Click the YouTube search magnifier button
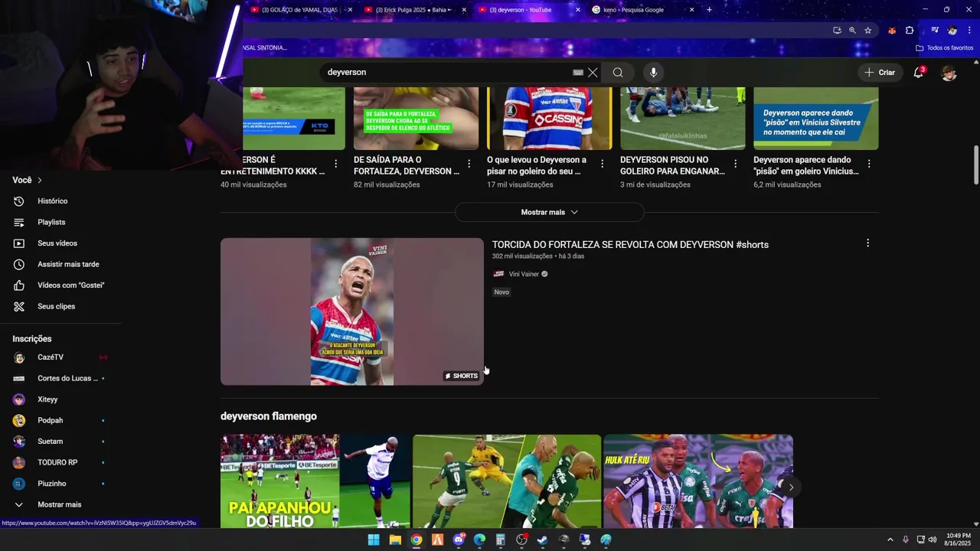The width and height of the screenshot is (980, 551). pyautogui.click(x=618, y=73)
